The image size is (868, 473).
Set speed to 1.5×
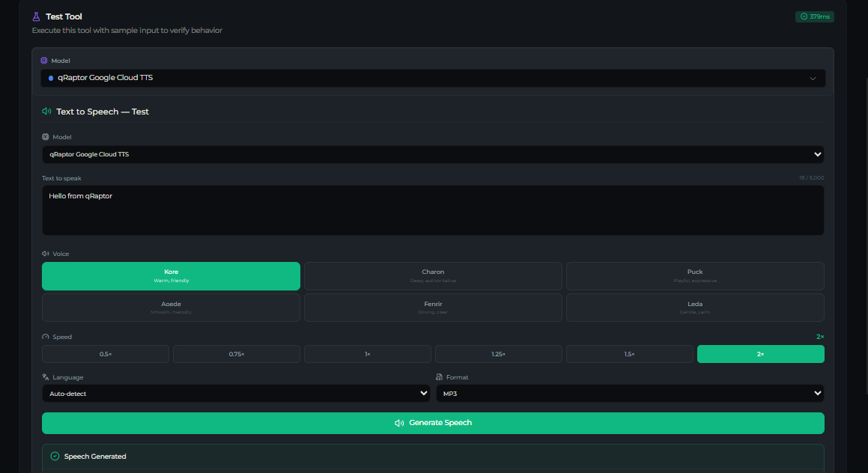pos(629,354)
